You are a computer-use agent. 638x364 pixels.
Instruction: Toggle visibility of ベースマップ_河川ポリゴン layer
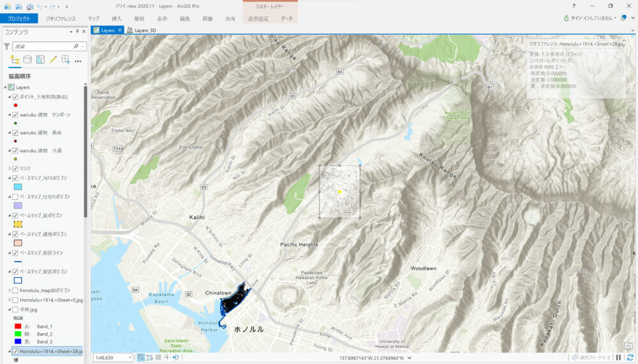pyautogui.click(x=15, y=178)
